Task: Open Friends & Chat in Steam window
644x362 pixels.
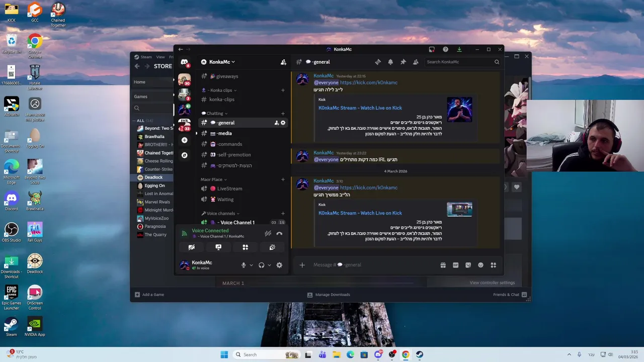Action: (x=510, y=295)
